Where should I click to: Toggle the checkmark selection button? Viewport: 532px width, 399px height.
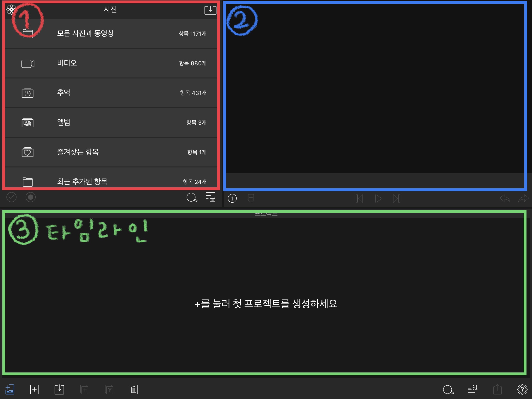[x=11, y=197]
